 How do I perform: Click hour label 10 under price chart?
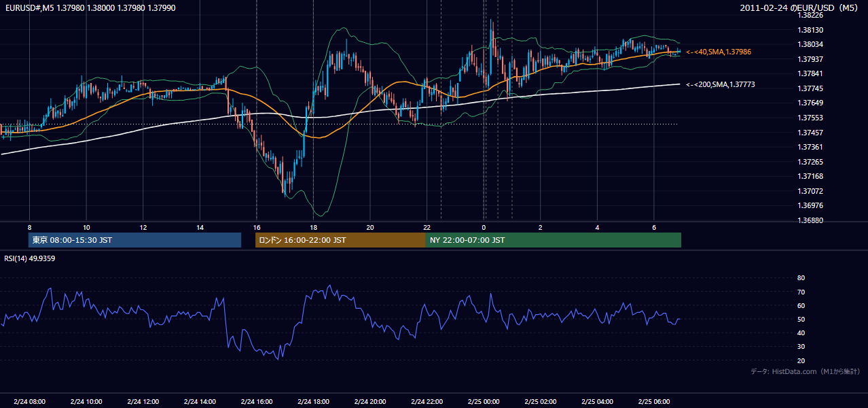[x=86, y=227]
